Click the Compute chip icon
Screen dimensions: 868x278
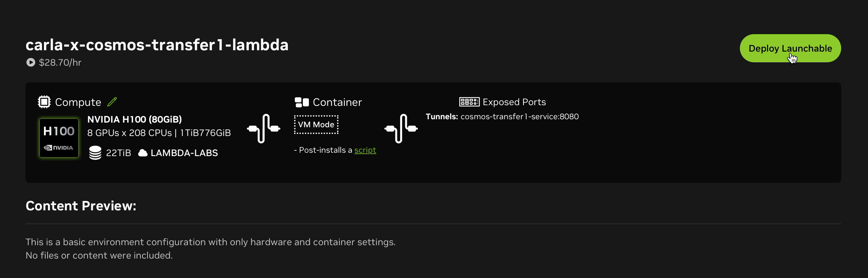pos(44,101)
